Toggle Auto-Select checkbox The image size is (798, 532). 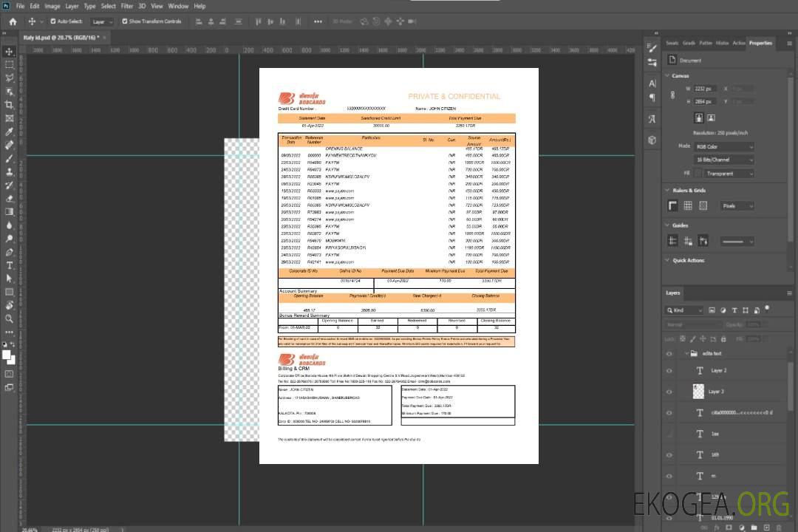point(53,21)
